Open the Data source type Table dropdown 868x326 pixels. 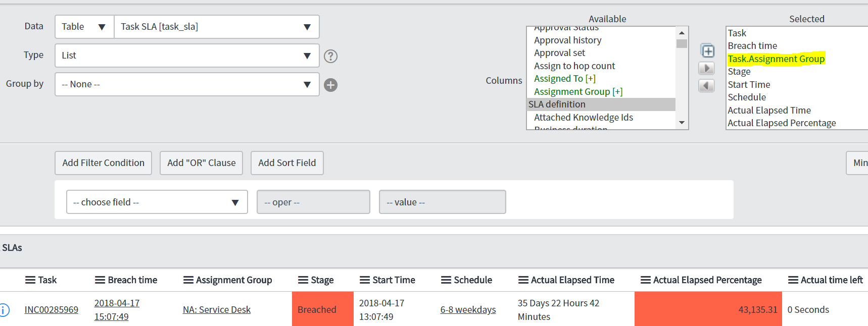tap(84, 27)
